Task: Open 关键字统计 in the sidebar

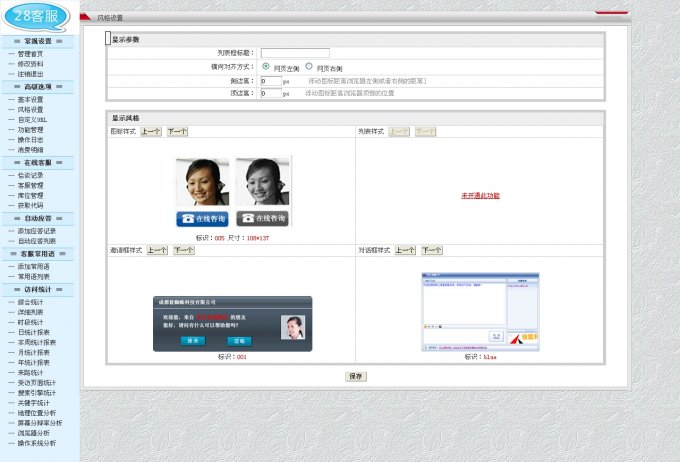Action: [33, 403]
